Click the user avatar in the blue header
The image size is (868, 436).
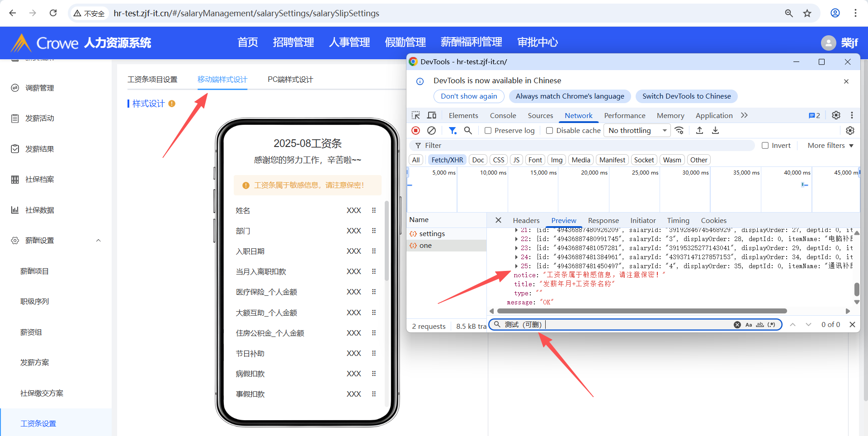tap(828, 43)
